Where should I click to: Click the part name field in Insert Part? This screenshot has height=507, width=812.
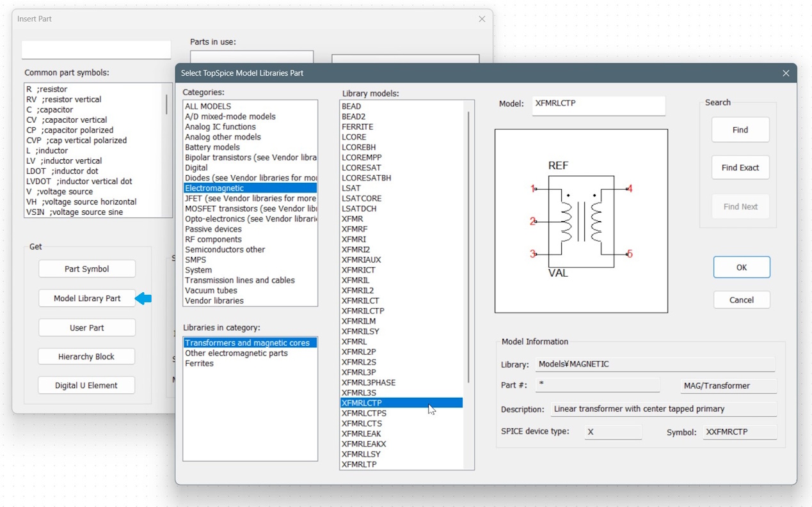click(x=96, y=50)
